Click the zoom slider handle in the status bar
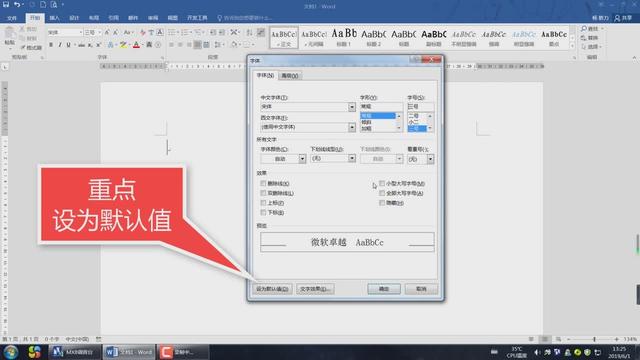 click(594, 339)
